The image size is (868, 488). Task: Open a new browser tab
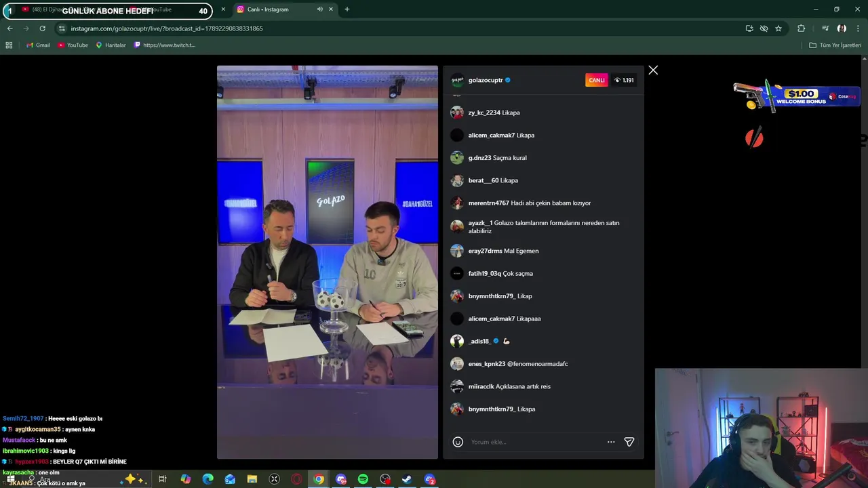[x=347, y=9]
